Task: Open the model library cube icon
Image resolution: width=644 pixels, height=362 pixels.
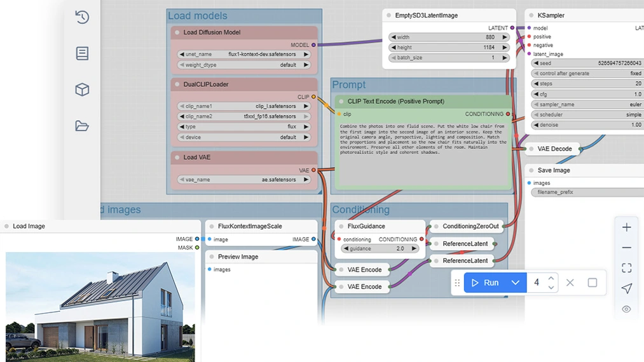Action: point(82,90)
